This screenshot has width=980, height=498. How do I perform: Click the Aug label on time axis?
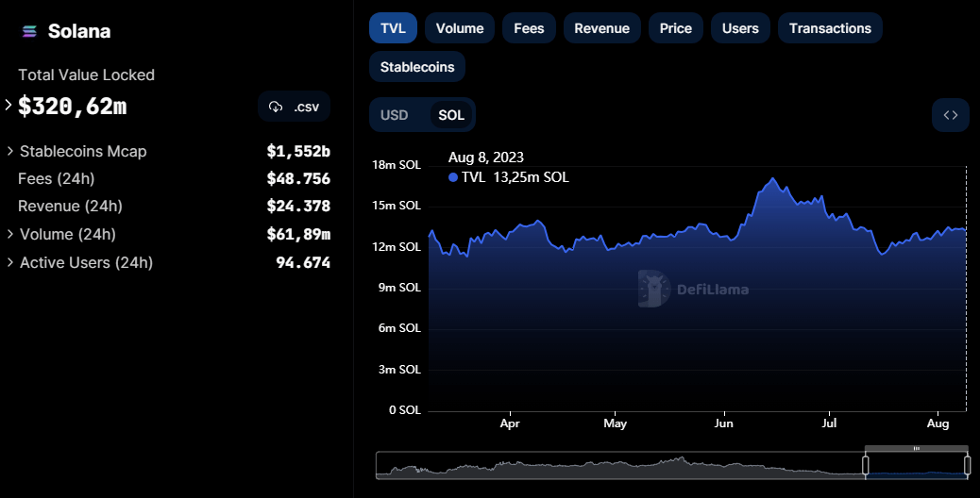pyautogui.click(x=938, y=423)
